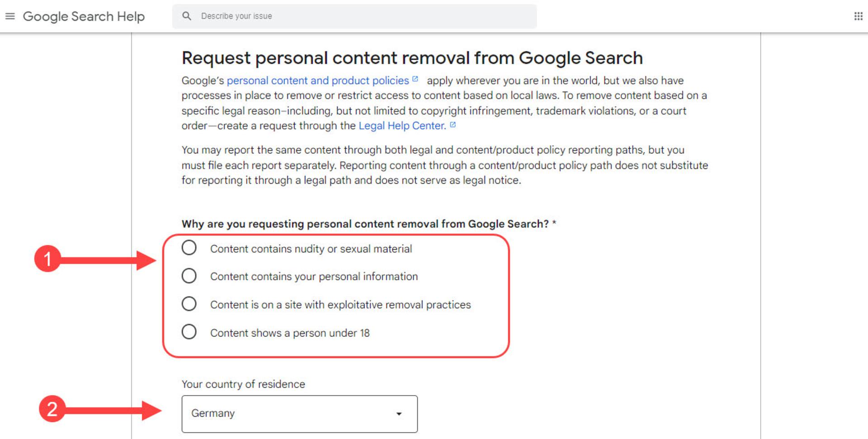Image resolution: width=868 pixels, height=439 pixels.
Task: Open the hamburger main menu
Action: coord(10,16)
